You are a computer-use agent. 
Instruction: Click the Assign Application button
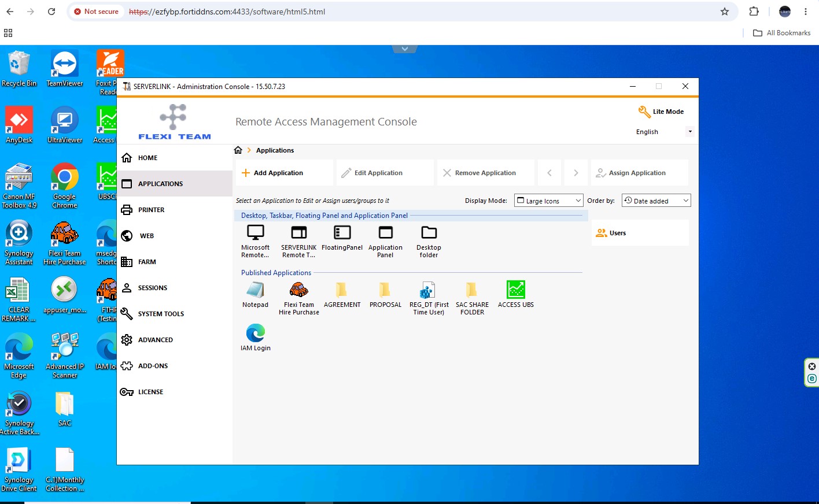[640, 173]
